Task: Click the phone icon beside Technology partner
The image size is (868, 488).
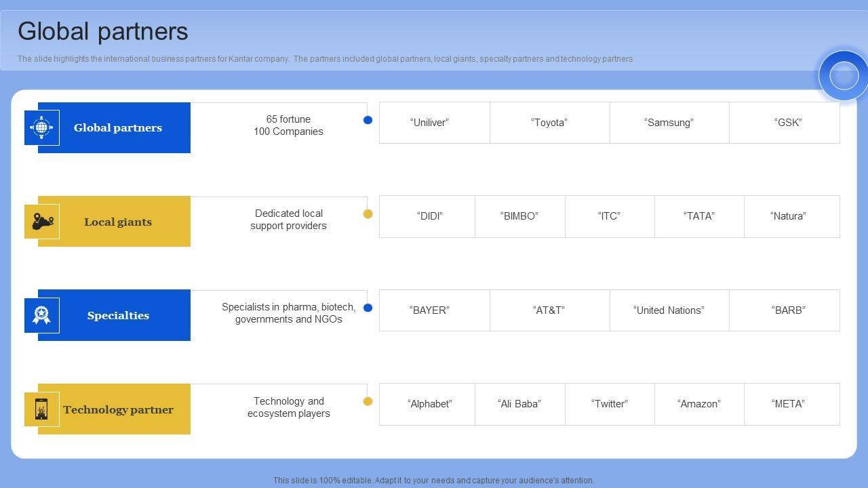Action: click(41, 409)
